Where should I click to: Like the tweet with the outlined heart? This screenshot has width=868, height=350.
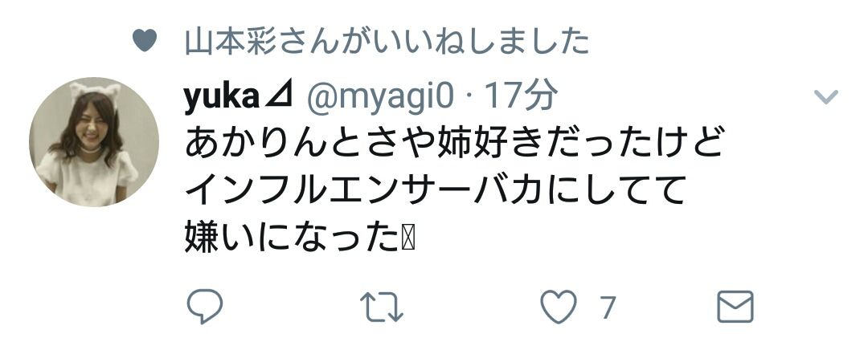pyautogui.click(x=558, y=307)
